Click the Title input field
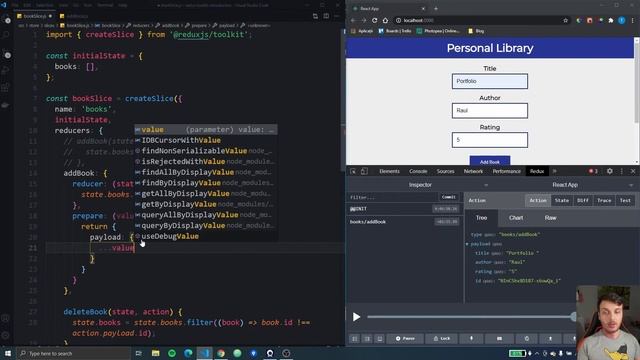This screenshot has width=640, height=360. 489,81
